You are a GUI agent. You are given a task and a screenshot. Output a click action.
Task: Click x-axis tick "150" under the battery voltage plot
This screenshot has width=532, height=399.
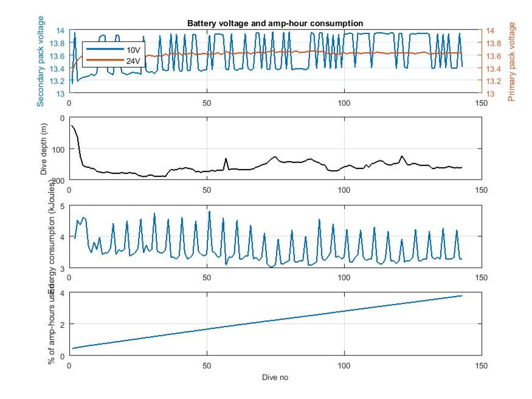481,102
